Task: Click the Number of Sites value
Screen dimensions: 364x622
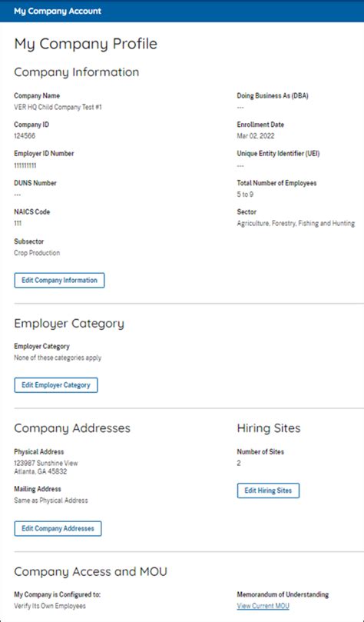Action: coord(239,463)
